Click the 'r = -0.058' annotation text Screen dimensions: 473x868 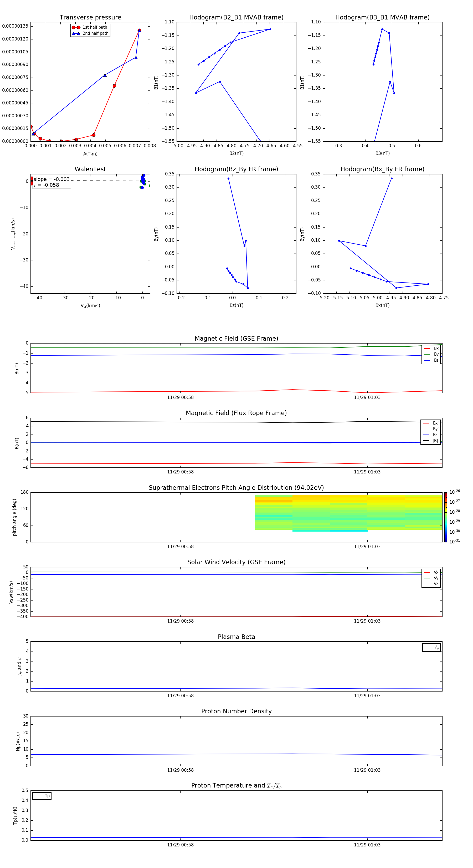[47, 185]
